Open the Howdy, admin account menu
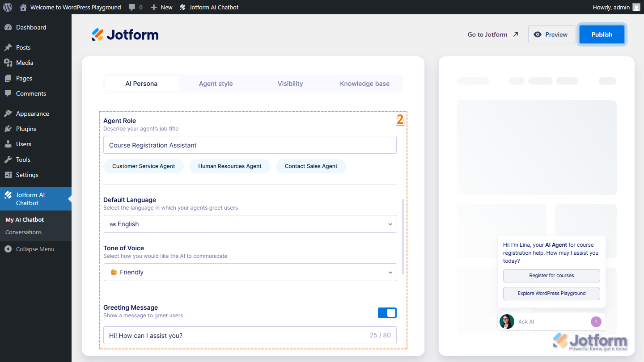This screenshot has width=644, height=362. pyautogui.click(x=616, y=7)
